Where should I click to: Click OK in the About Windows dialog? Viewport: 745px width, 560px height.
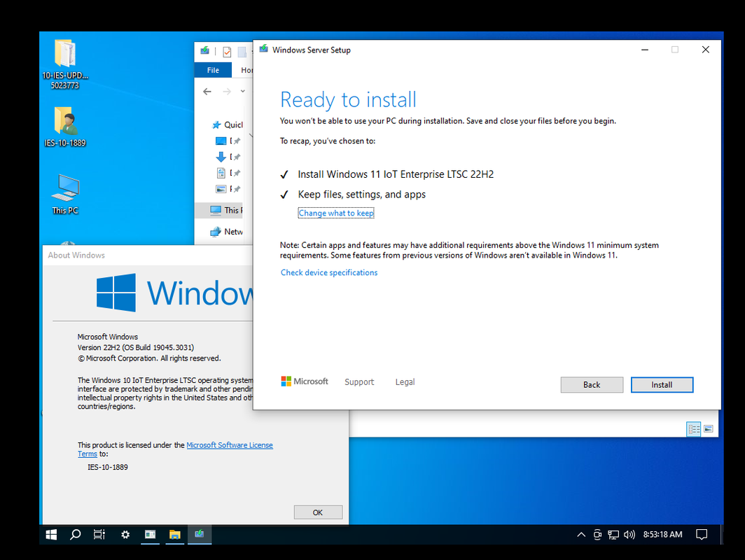click(x=318, y=512)
